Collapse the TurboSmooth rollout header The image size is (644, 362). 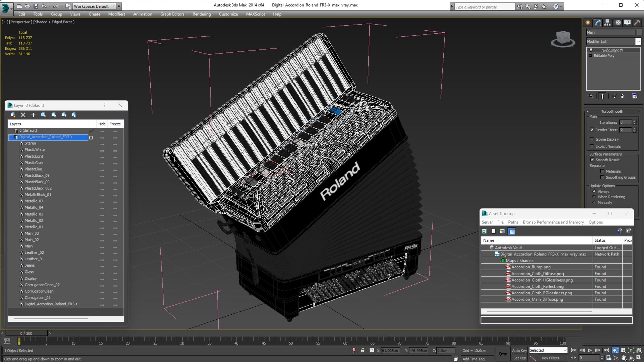pos(612,111)
